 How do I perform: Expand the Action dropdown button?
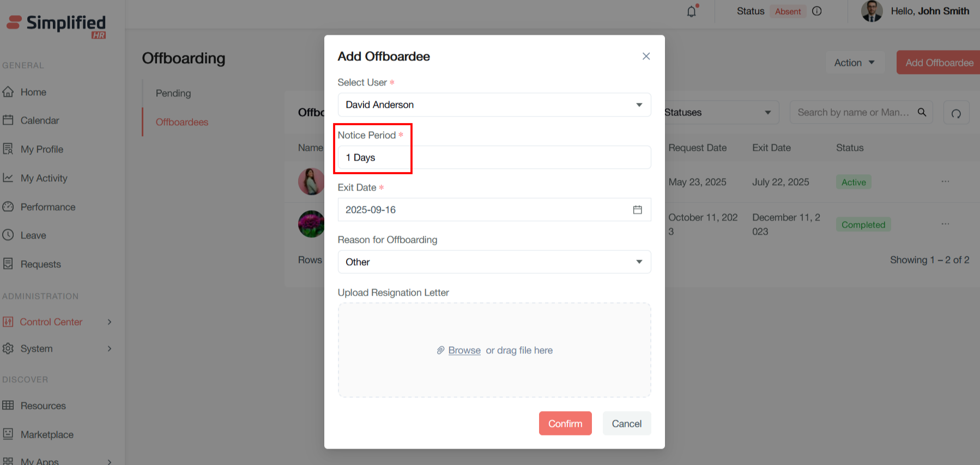click(854, 63)
